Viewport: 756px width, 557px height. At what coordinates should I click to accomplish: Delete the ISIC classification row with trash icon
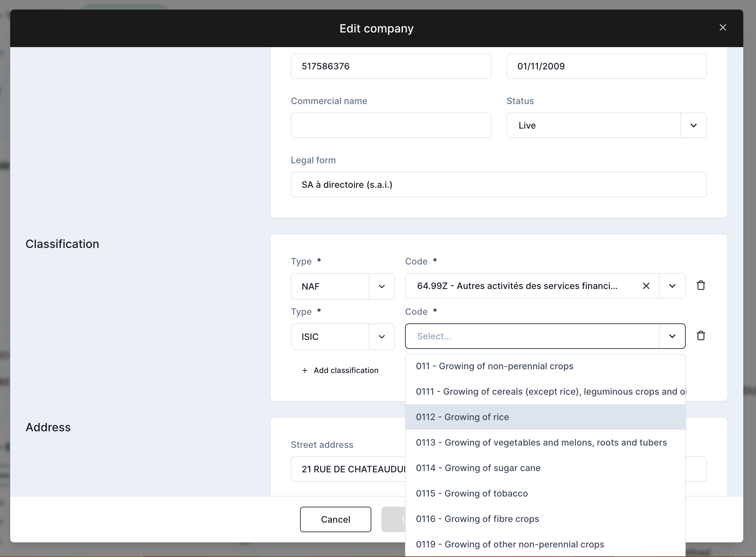701,335
